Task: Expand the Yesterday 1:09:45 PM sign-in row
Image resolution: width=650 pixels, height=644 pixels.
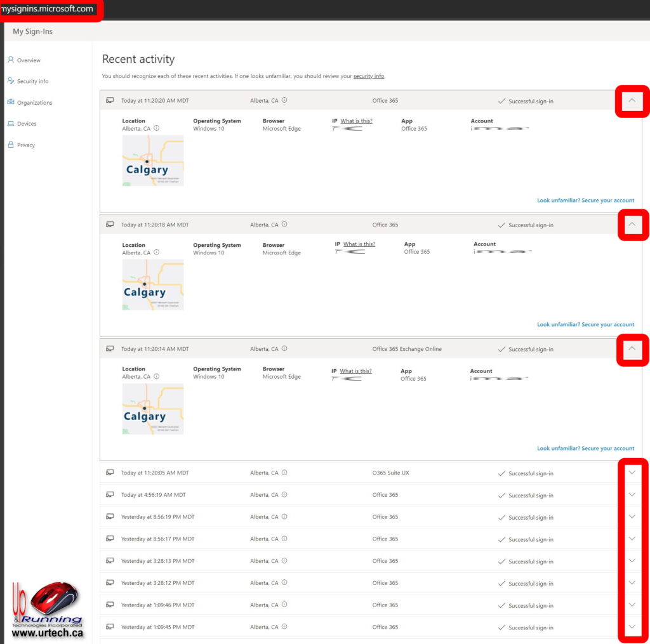Action: pyautogui.click(x=632, y=627)
